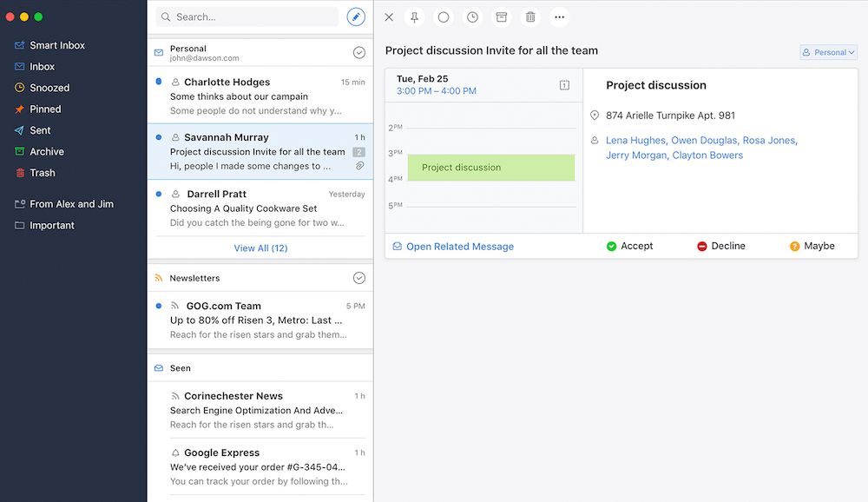
Task: Select the green Project discussion calendar event
Action: 491,168
